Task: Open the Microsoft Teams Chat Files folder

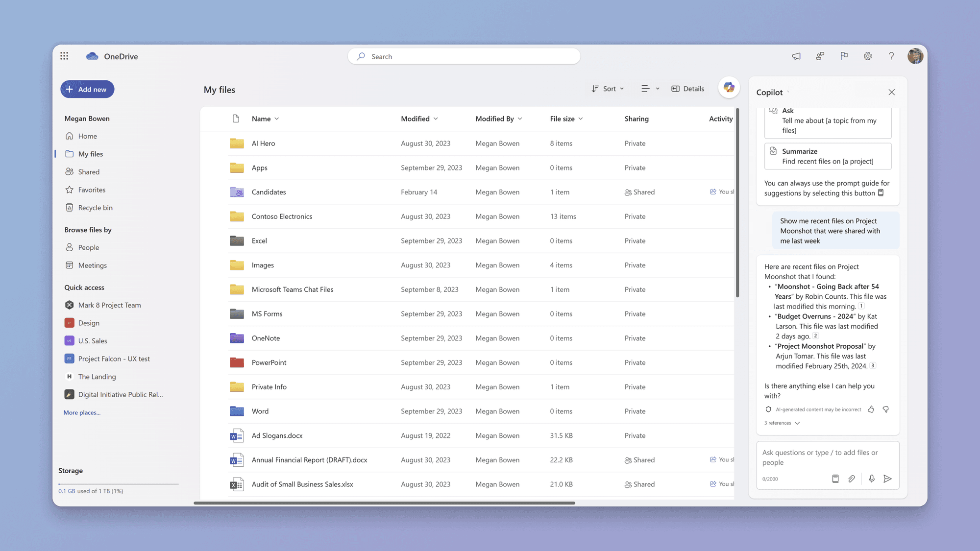Action: (293, 289)
